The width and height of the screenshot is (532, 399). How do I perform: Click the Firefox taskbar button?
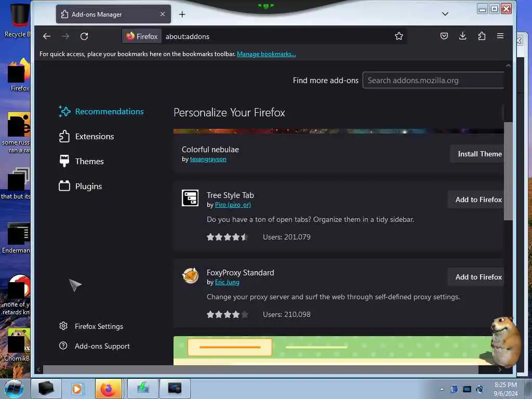tap(108, 389)
